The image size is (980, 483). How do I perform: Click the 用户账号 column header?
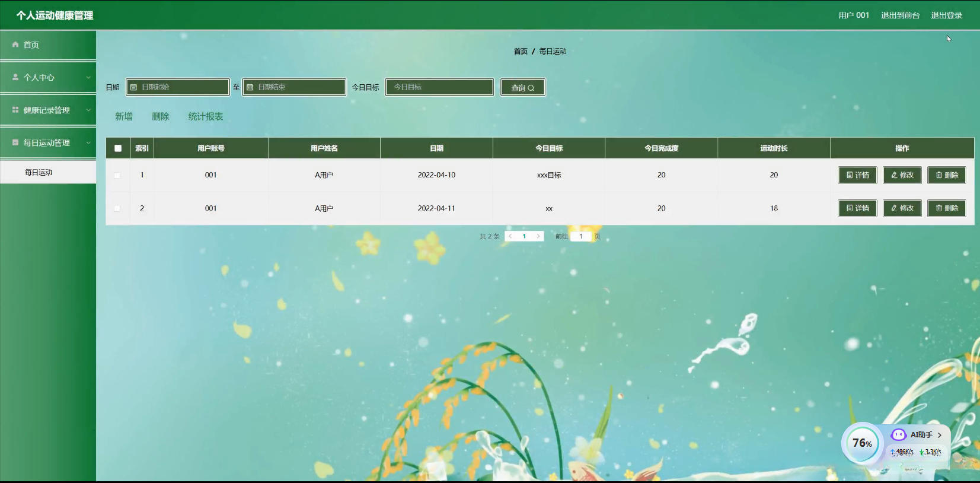click(211, 148)
